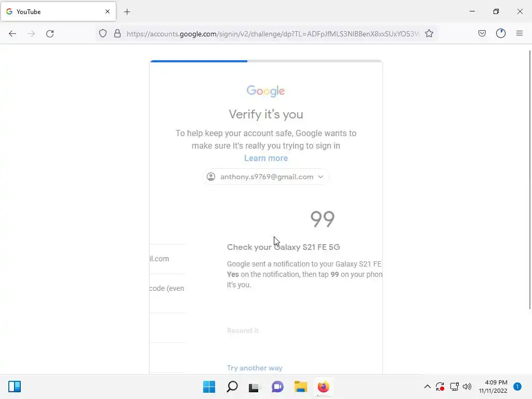
Task: Open the Windows Start menu
Action: 209,387
